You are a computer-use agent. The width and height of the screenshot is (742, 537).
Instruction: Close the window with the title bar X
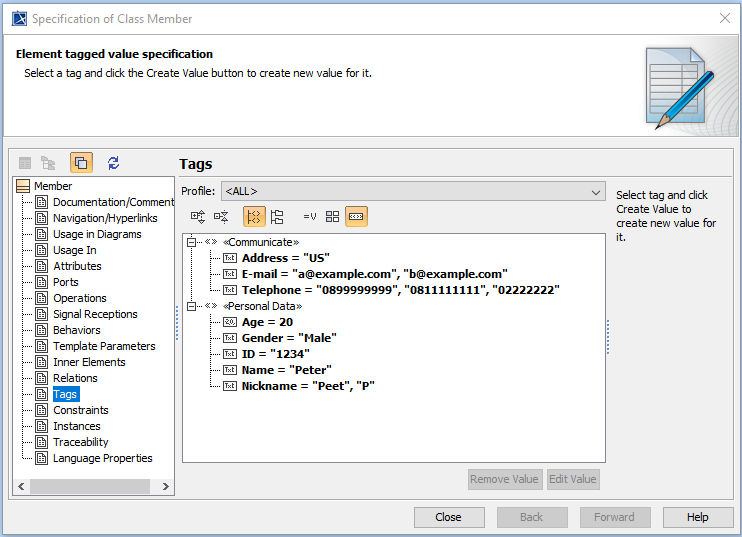pyautogui.click(x=724, y=18)
